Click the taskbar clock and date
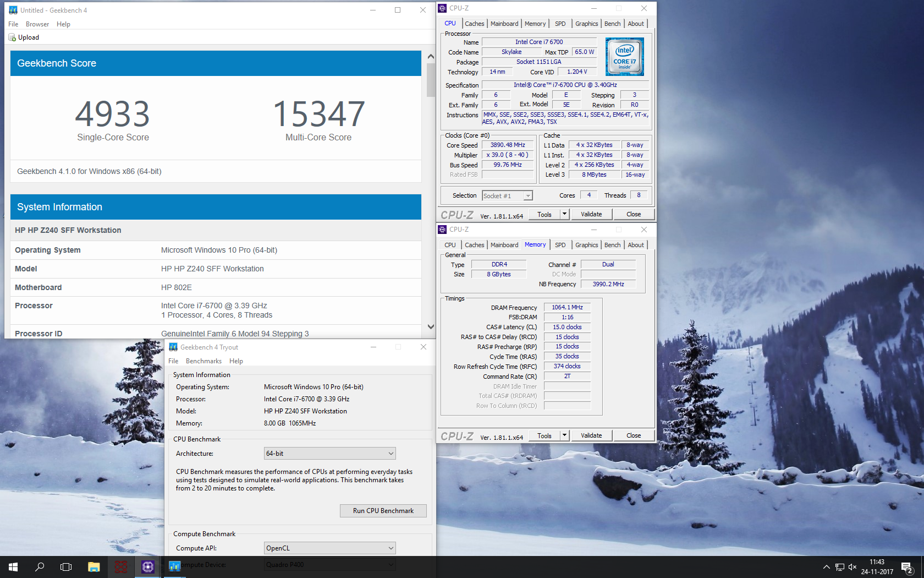924x578 pixels. pyautogui.click(x=877, y=567)
